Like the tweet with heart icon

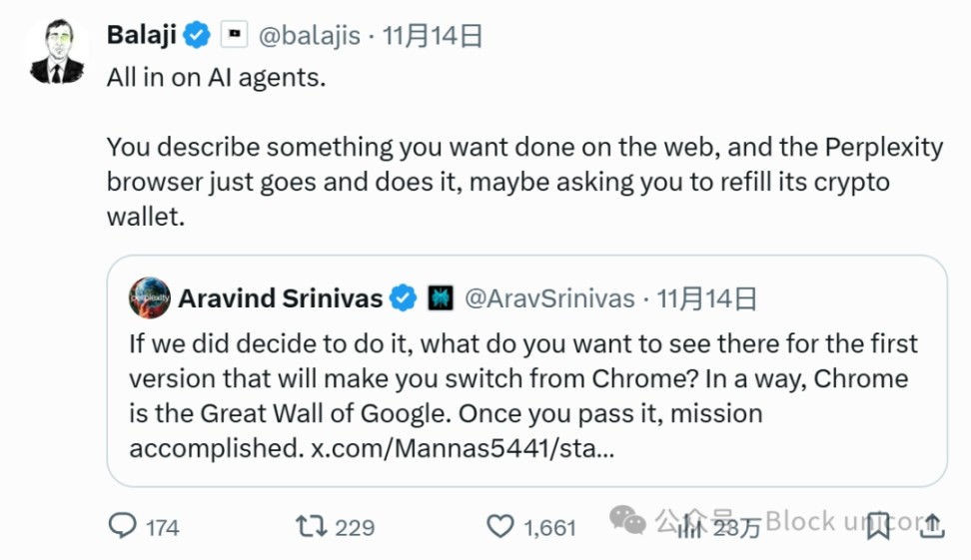pos(499,527)
